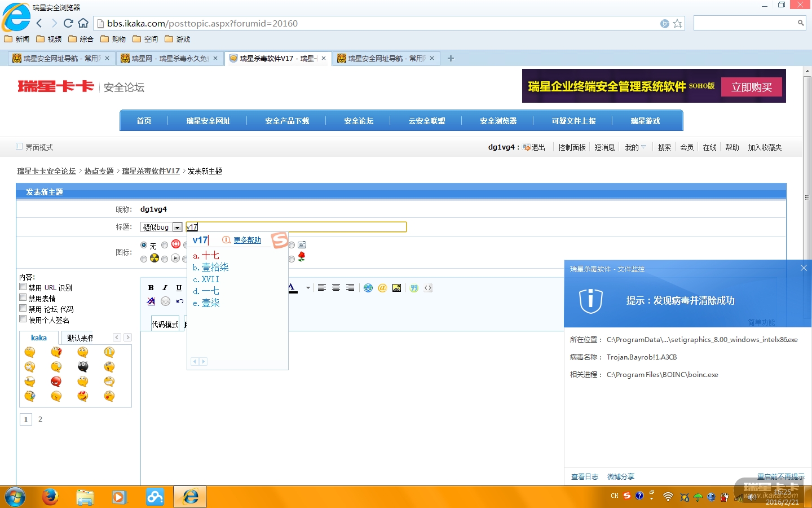
Task: Open the font color dropdown arrow
Action: pos(308,288)
